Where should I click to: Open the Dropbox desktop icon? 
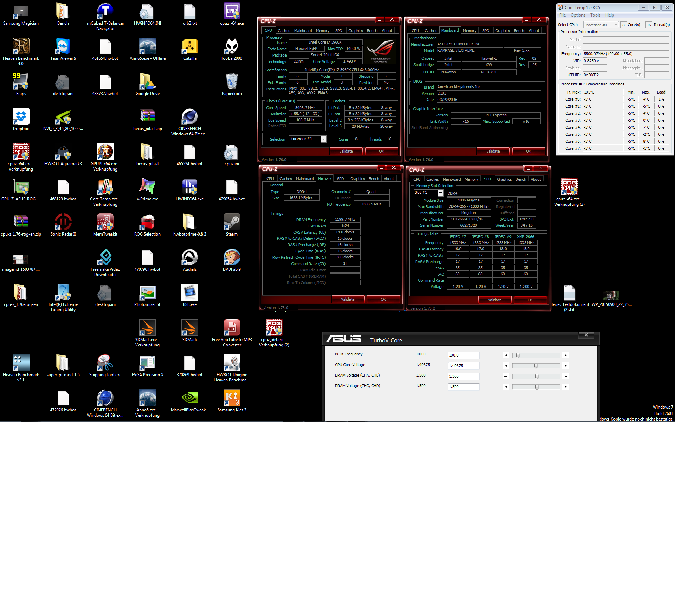tap(21, 120)
